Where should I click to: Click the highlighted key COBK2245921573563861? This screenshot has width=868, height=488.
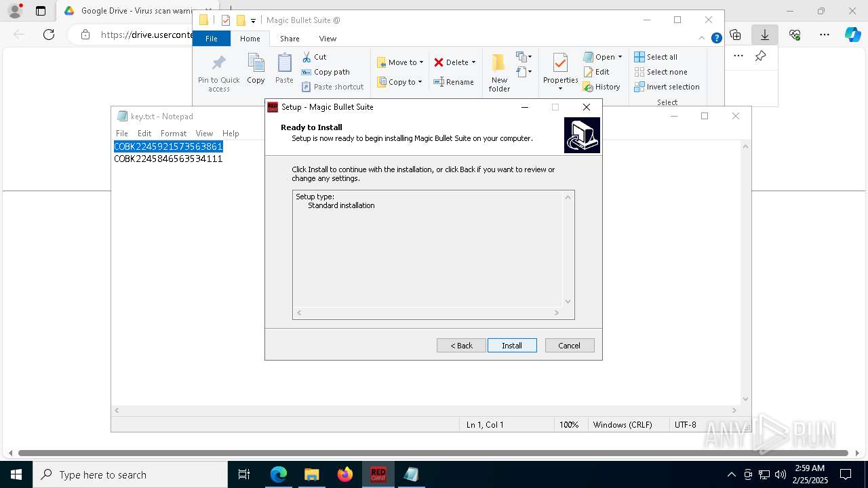168,146
